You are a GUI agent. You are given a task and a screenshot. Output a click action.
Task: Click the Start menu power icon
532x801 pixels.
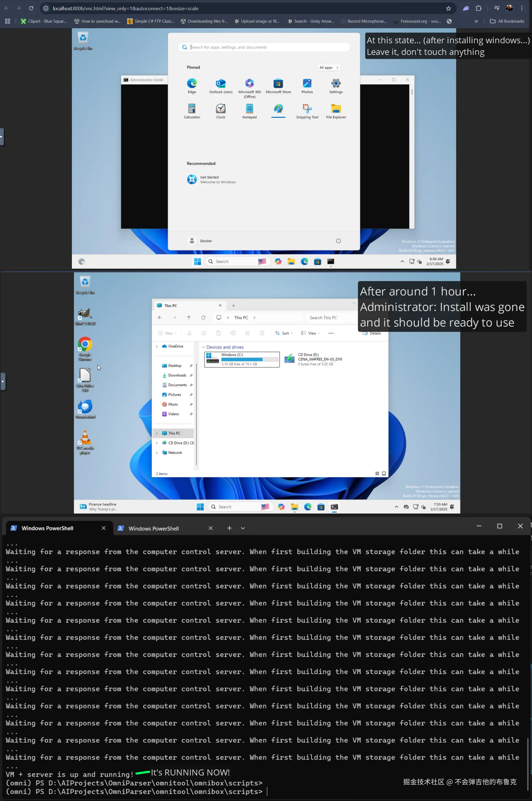[338, 241]
